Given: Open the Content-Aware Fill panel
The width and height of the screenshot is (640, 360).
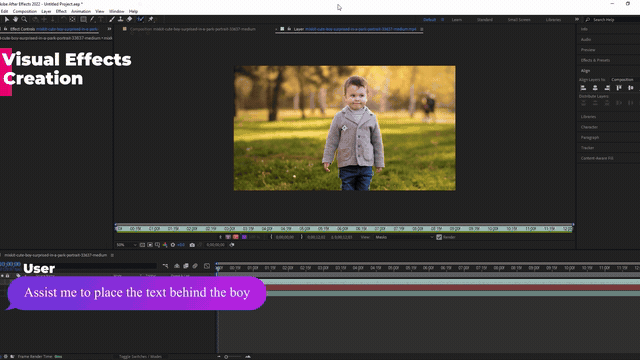Looking at the screenshot, I should [597, 158].
